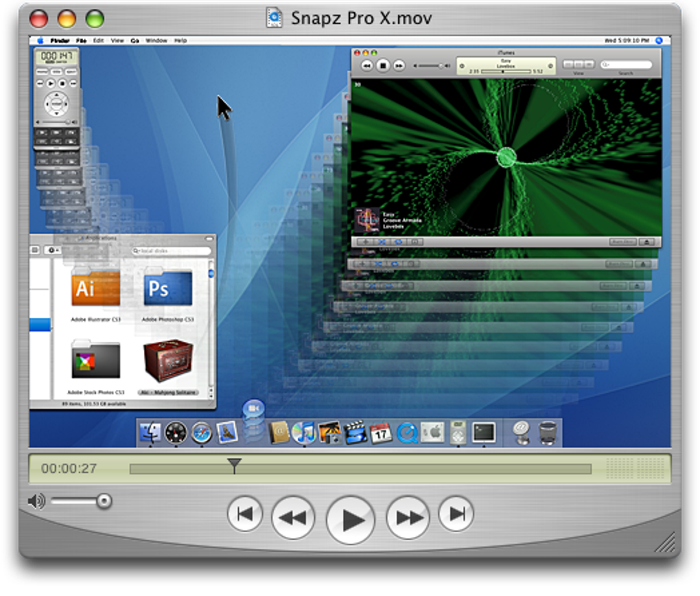Click the Finder window toolbar toggle pill

[209, 239]
